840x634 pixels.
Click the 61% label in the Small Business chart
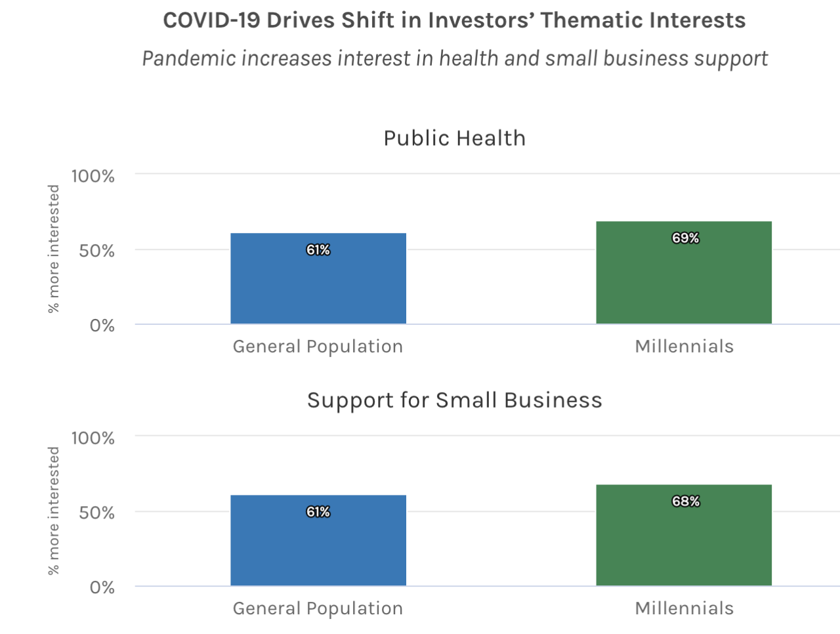[x=318, y=511]
